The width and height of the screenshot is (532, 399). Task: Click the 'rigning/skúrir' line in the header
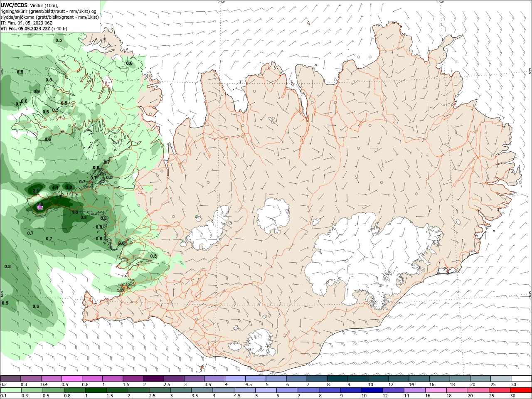point(49,11)
